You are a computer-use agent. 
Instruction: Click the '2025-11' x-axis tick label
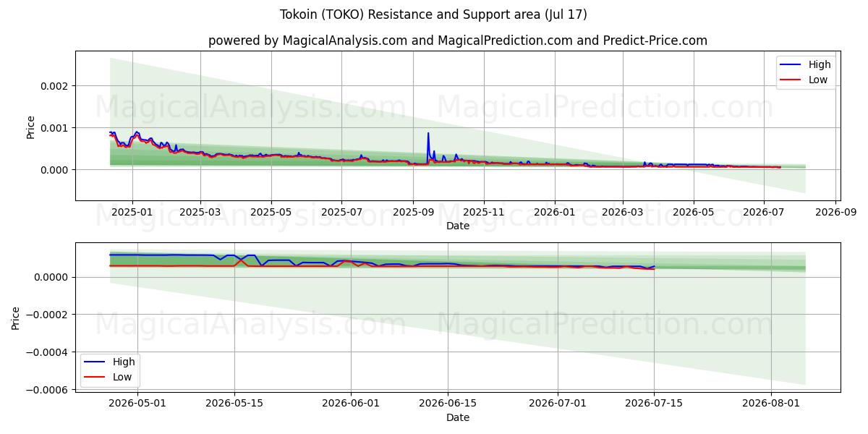pos(485,213)
